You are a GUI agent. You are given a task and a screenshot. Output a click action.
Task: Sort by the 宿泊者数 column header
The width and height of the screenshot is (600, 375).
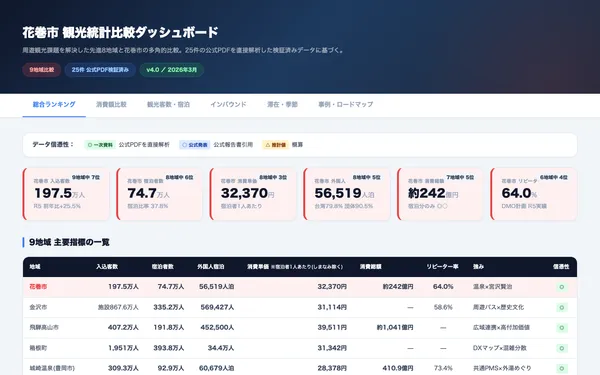click(x=163, y=267)
